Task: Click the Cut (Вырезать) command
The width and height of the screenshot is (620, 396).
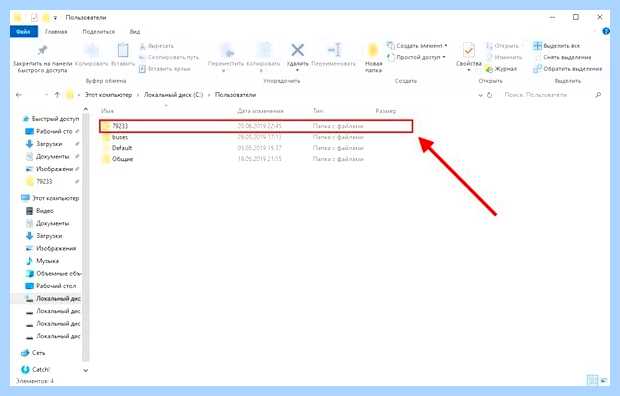Action: pyautogui.click(x=157, y=46)
